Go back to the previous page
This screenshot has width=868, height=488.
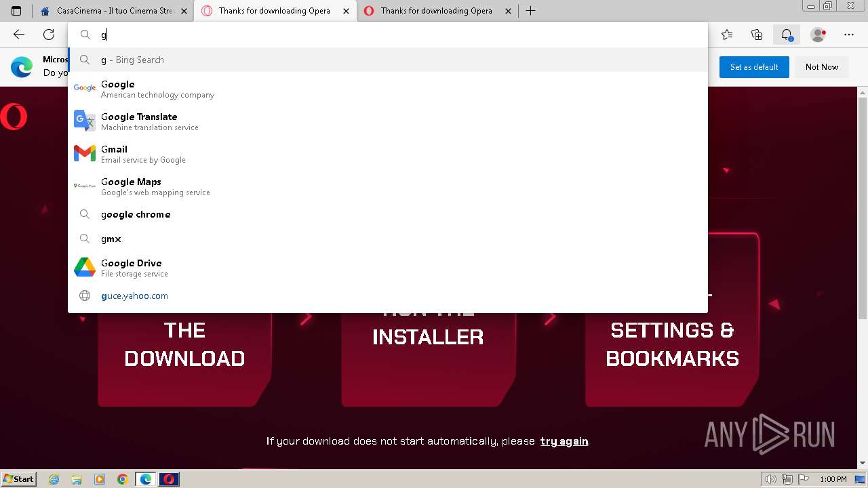[19, 35]
